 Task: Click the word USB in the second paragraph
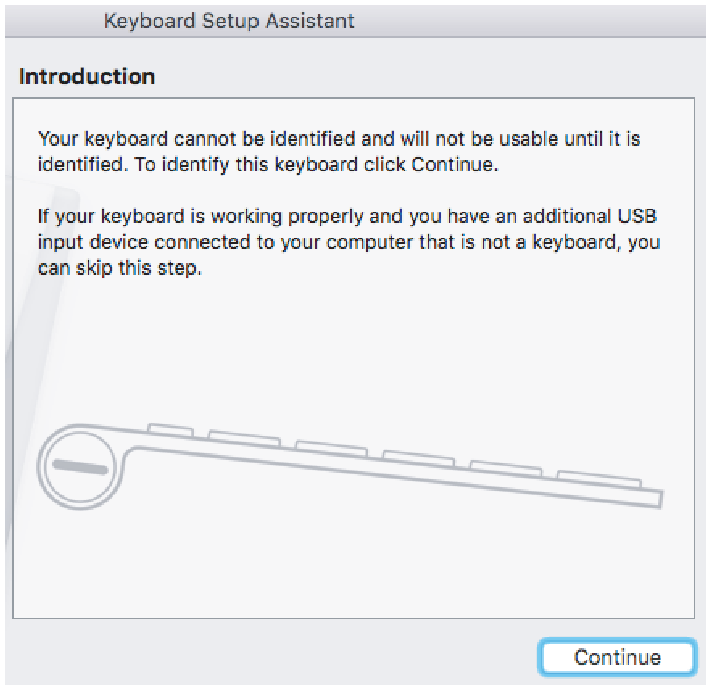640,217
